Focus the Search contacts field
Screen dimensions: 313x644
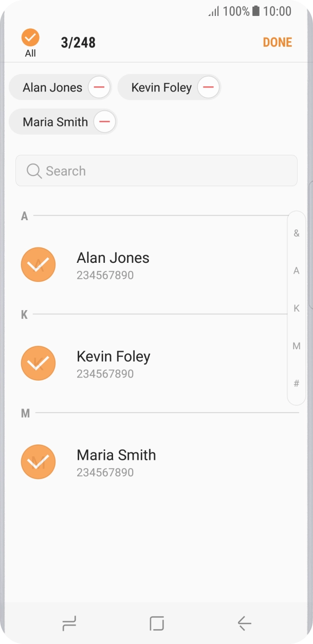tap(164, 171)
